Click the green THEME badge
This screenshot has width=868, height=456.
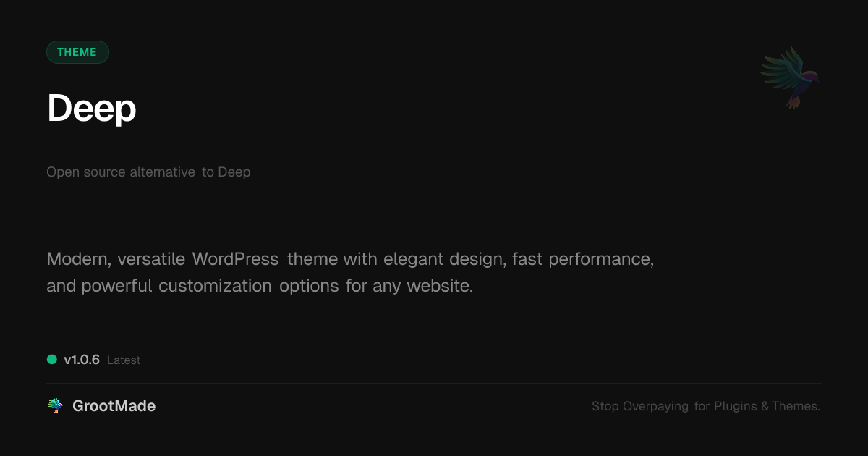pyautogui.click(x=77, y=52)
